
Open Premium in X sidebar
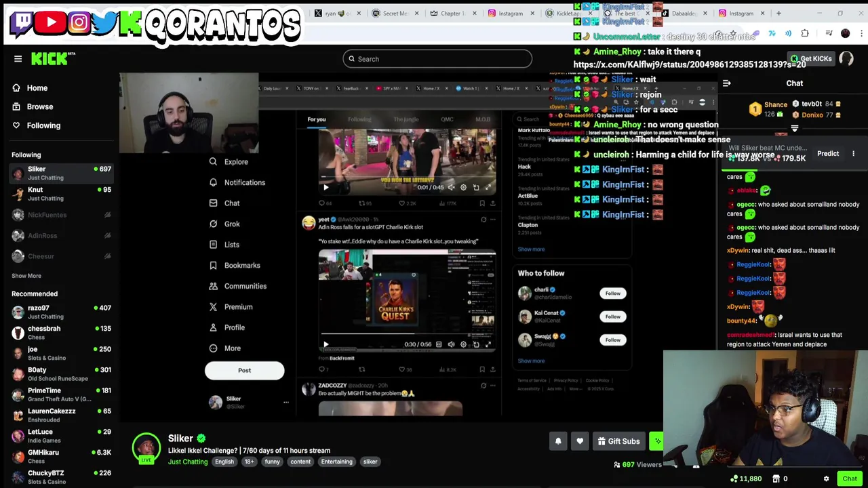[x=231, y=307]
